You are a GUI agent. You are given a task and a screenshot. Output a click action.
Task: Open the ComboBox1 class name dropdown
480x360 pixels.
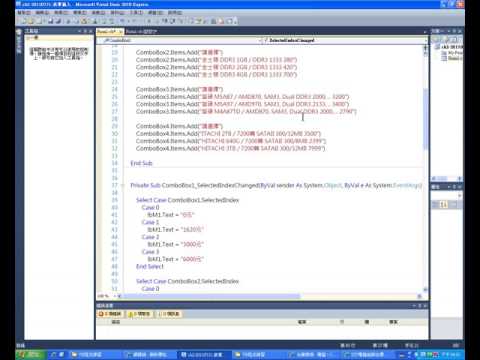tap(180, 40)
